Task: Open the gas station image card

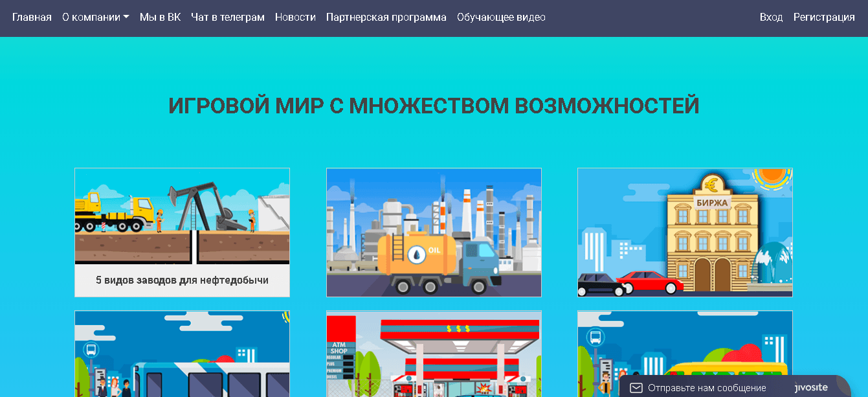Action: 434,354
